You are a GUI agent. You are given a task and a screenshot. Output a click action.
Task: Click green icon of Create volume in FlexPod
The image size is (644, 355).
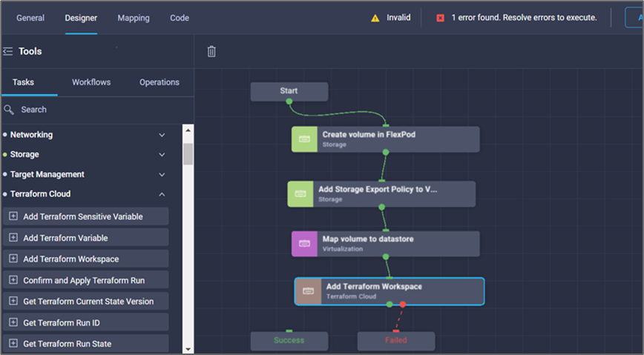pos(304,139)
